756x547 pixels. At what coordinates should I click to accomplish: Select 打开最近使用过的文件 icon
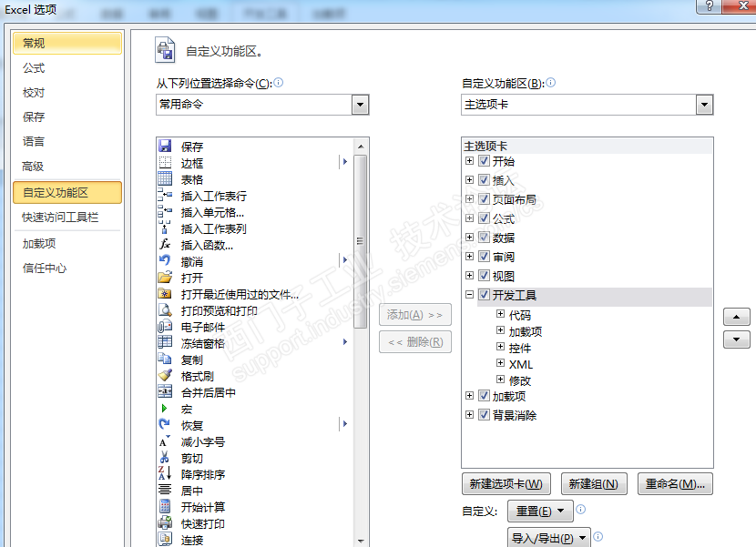pyautogui.click(x=165, y=293)
